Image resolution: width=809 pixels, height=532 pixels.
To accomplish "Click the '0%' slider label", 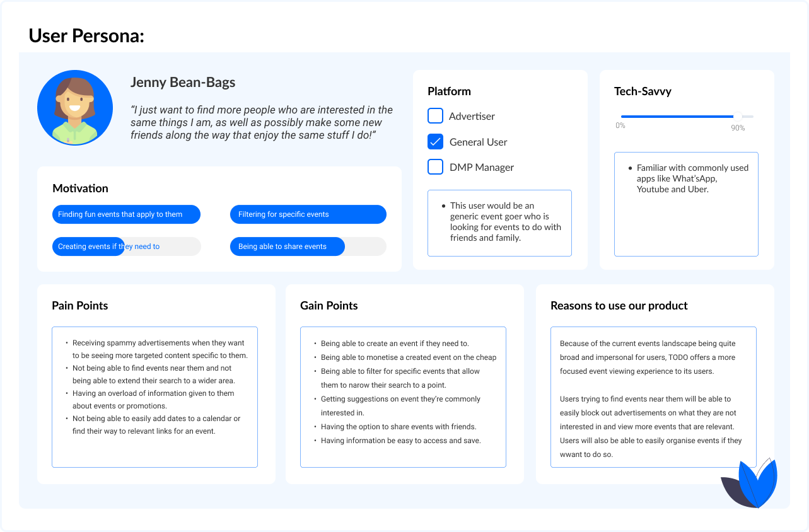I will point(620,125).
